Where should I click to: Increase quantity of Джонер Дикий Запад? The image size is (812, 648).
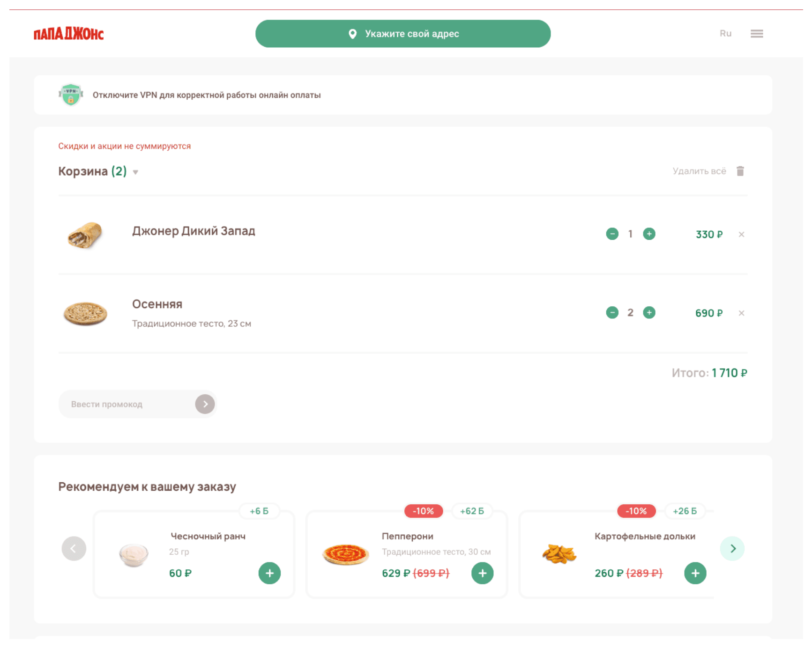click(x=649, y=234)
